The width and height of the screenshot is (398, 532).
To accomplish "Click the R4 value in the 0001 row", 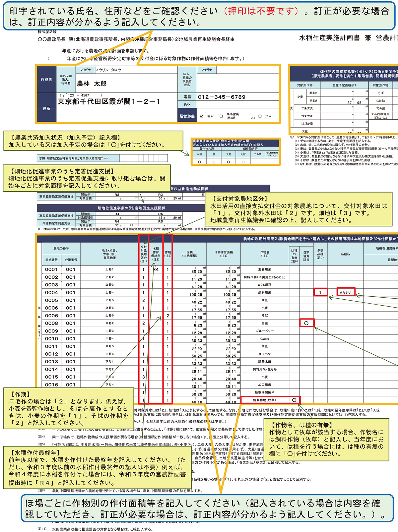I will (156, 269).
